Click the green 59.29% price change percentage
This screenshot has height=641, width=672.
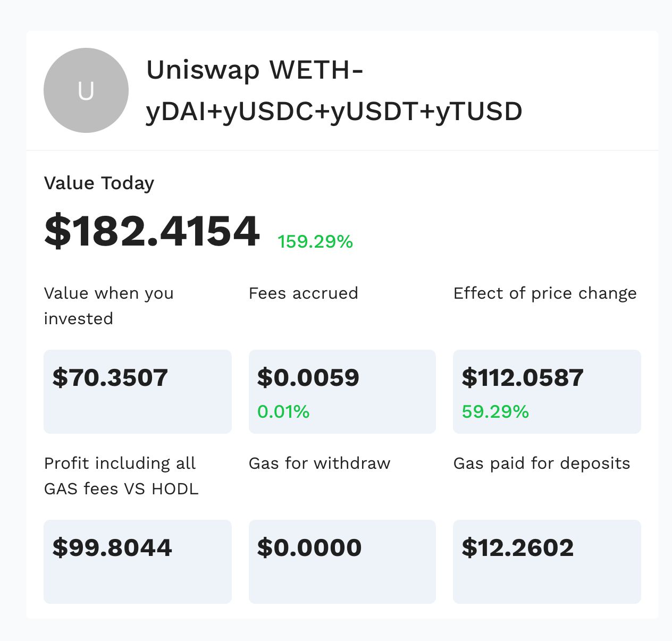click(x=495, y=411)
